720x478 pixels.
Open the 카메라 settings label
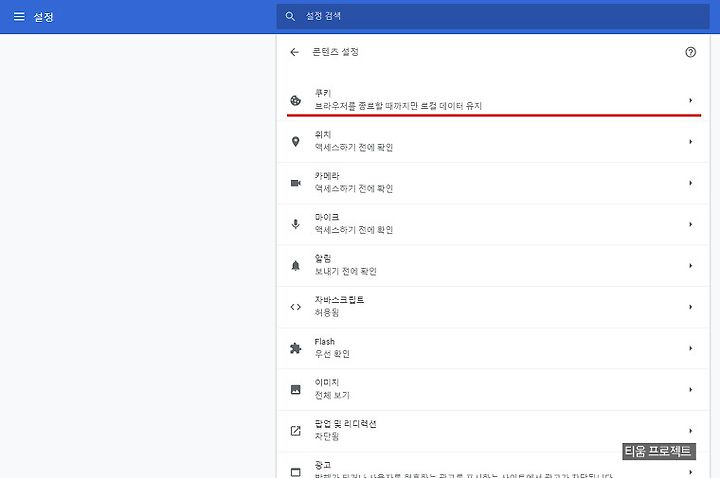point(327,176)
